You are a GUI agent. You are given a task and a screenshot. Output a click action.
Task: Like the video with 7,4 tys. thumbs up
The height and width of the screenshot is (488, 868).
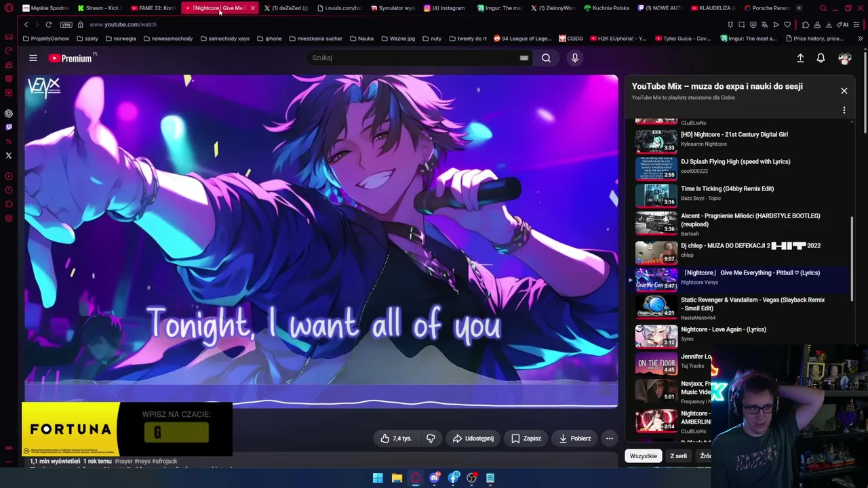click(396, 439)
